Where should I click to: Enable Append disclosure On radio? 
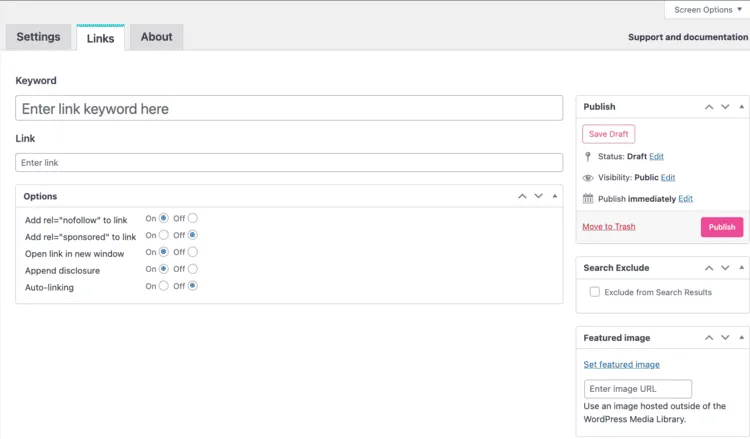(x=164, y=269)
